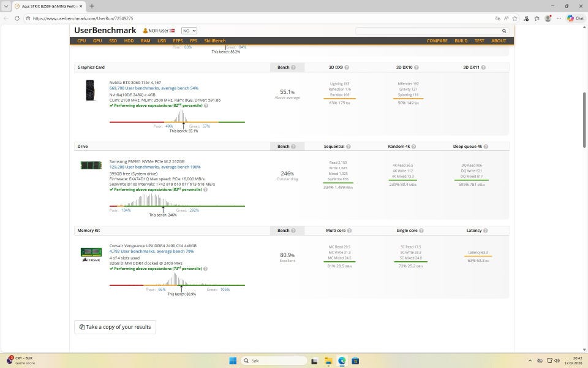This screenshot has width=588, height=368.
Task: Click the Nvidia RTX 3060-Ti graphics card thumbnail
Action: coord(90,90)
